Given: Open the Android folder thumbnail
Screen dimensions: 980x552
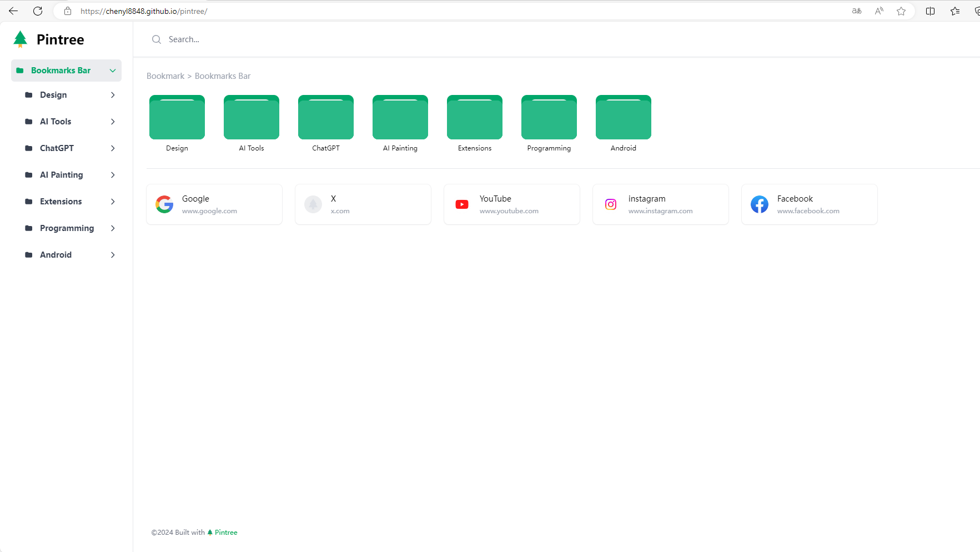Looking at the screenshot, I should [x=624, y=117].
